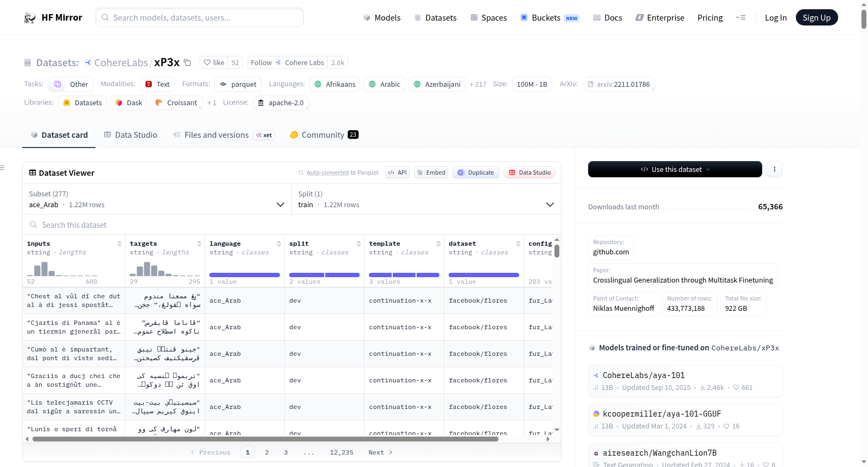Click the left sidebar collapse icon
This screenshot has width=868, height=467.
point(2,168)
